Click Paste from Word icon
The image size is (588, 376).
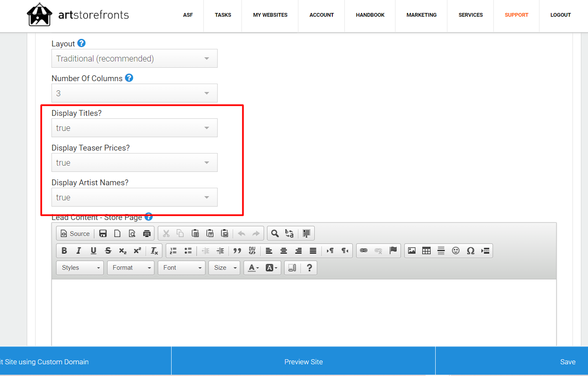coord(225,233)
